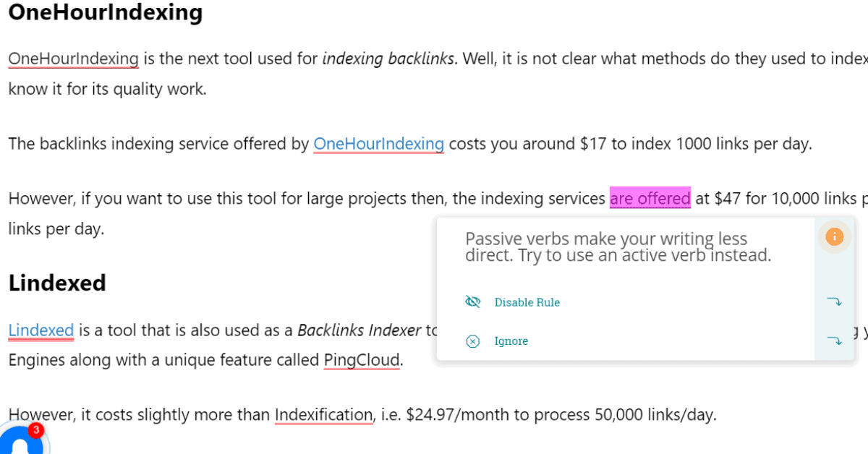Click the text "know it for its quality work."
The width and height of the screenshot is (868, 454).
click(x=108, y=90)
